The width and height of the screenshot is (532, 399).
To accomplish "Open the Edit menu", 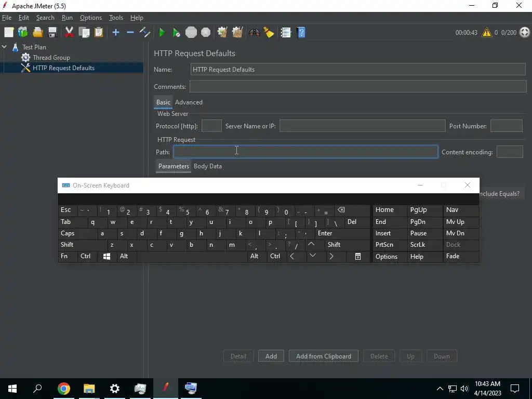I will (24, 18).
